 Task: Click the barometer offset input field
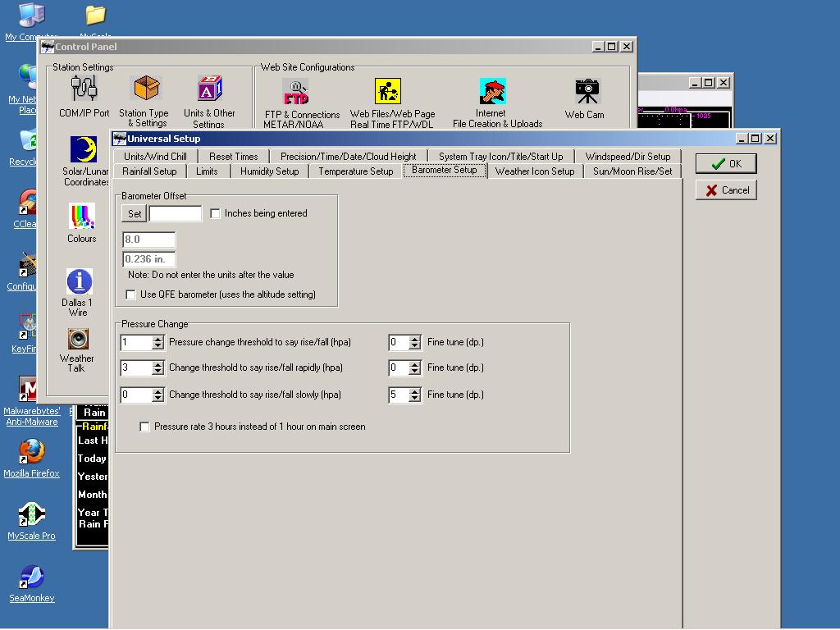(175, 214)
